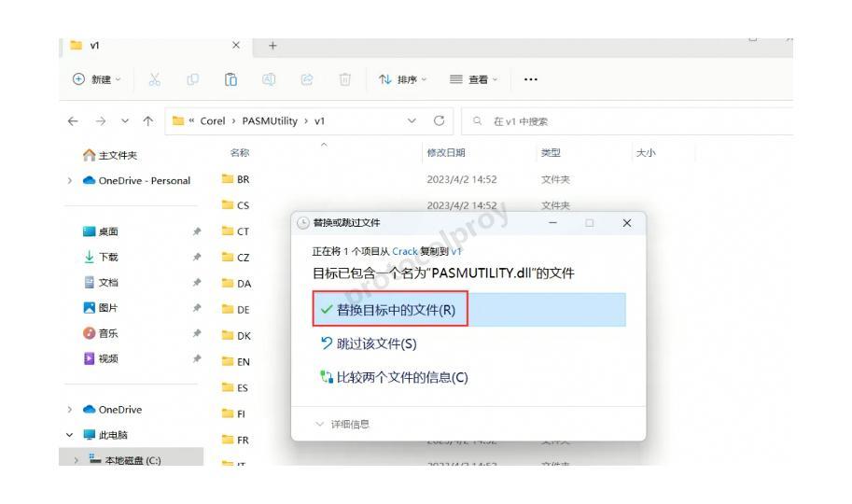Select the CZ folder
Viewport: 852px width, 504px height.
[236, 258]
